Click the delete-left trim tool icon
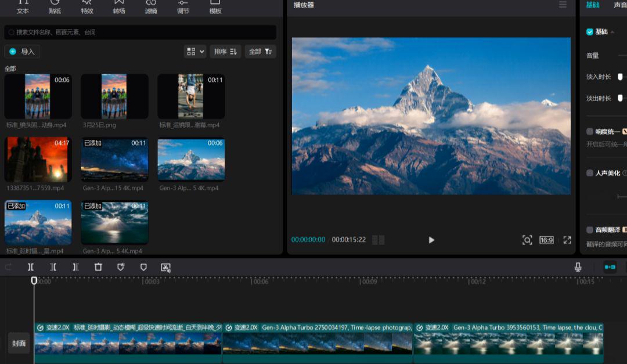This screenshot has width=627, height=364. 53,267
